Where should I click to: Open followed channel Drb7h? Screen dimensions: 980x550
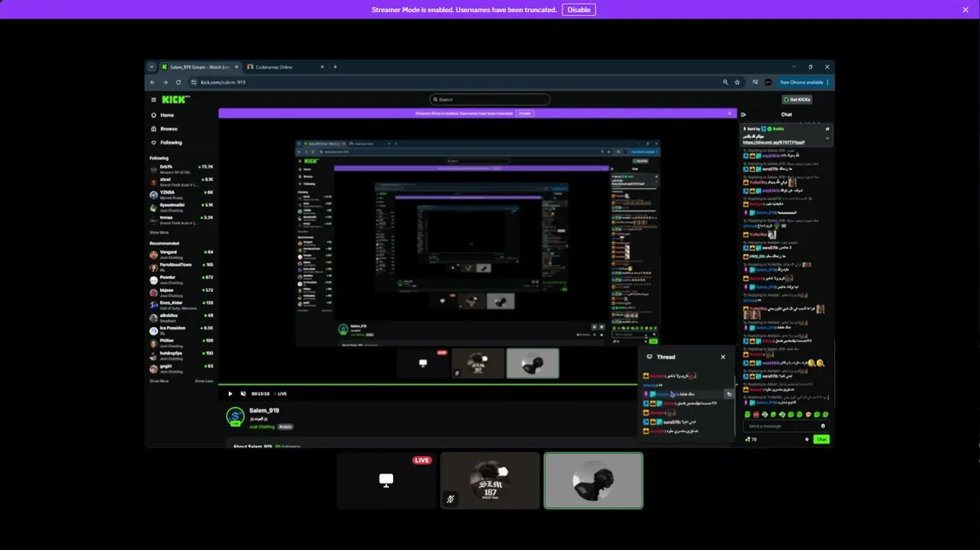pyautogui.click(x=182, y=169)
